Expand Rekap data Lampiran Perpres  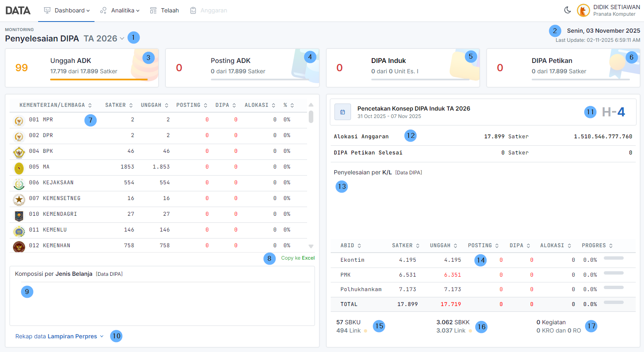click(59, 336)
